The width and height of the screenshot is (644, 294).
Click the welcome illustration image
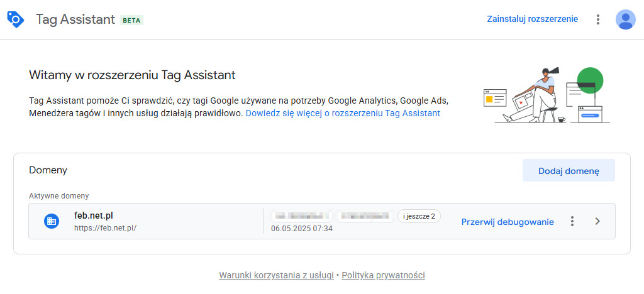pos(547,95)
